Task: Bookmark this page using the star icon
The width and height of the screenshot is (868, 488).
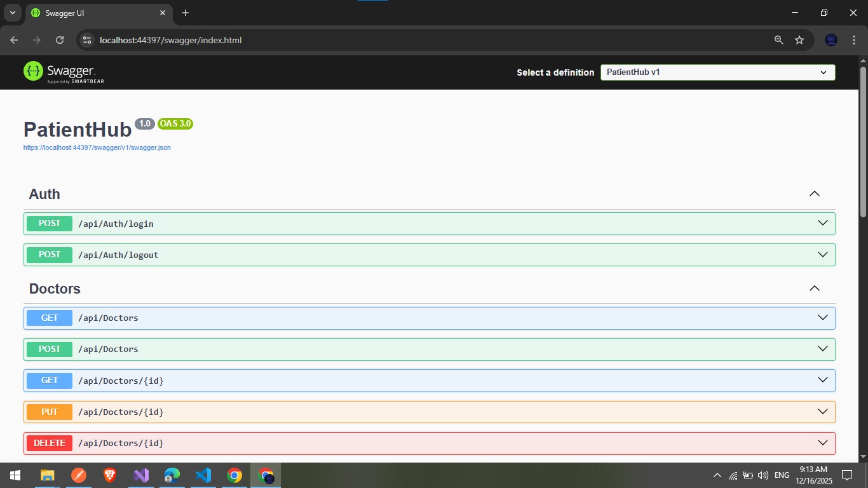Action: (x=799, y=40)
